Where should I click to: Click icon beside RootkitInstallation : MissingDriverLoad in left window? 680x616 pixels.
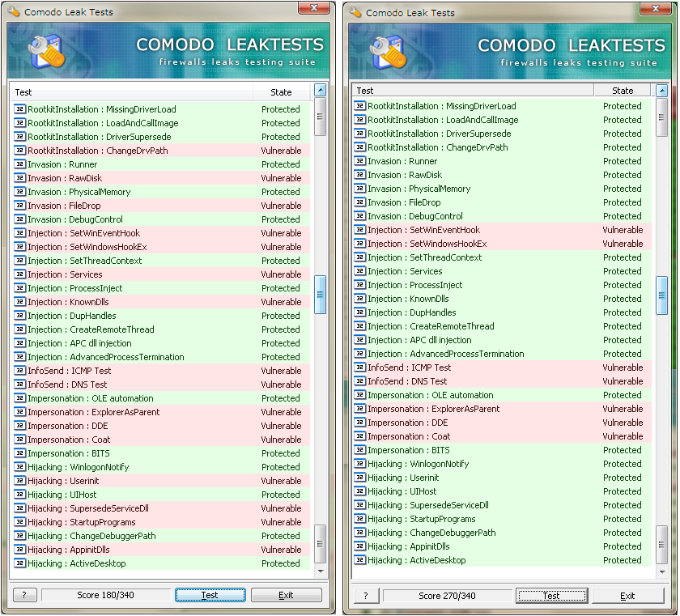pyautogui.click(x=19, y=108)
